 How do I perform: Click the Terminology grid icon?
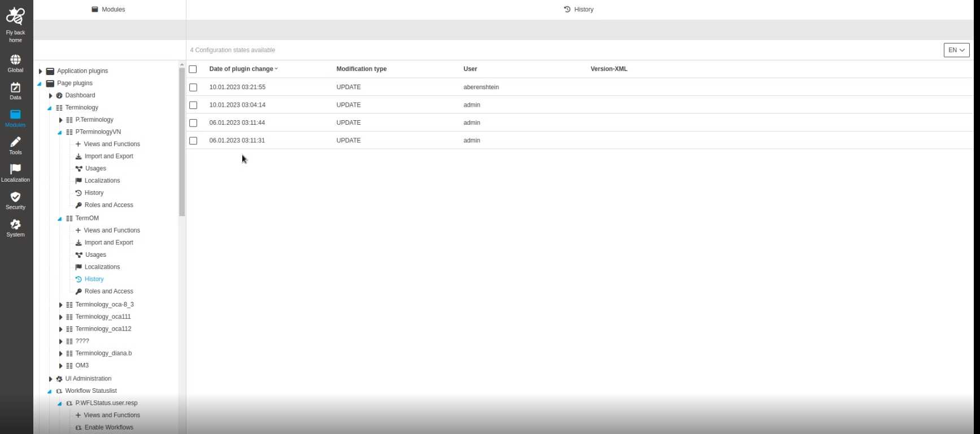click(59, 108)
